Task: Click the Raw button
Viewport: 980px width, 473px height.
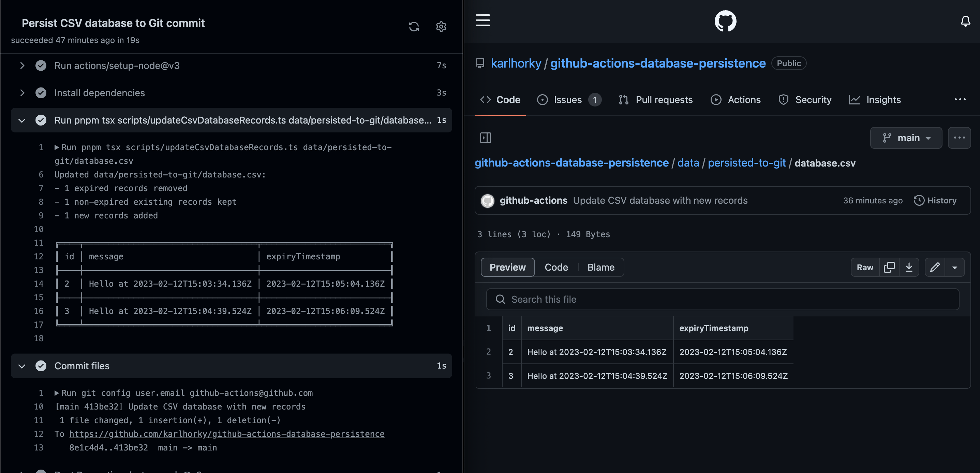Action: tap(865, 267)
